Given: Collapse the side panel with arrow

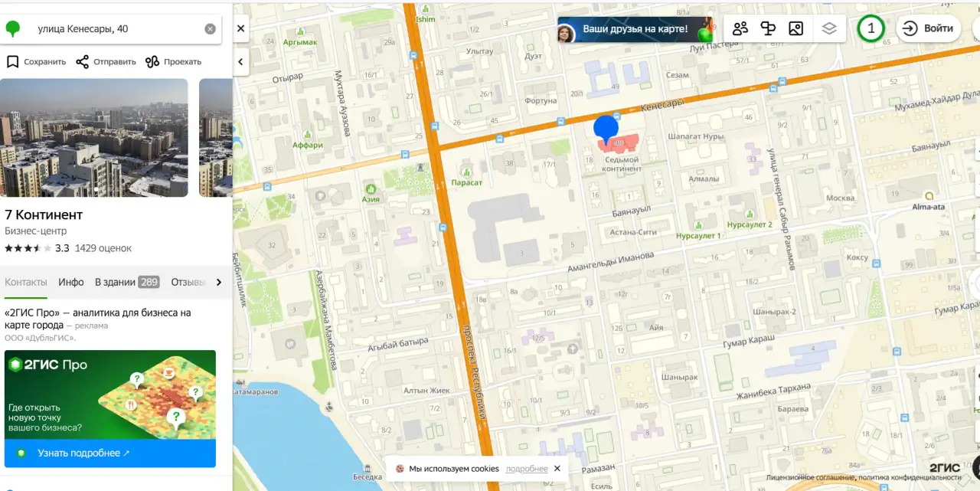Looking at the screenshot, I should (240, 61).
